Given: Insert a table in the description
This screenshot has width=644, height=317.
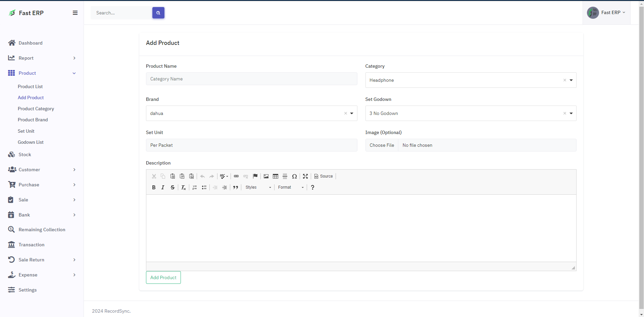Looking at the screenshot, I should [x=276, y=176].
